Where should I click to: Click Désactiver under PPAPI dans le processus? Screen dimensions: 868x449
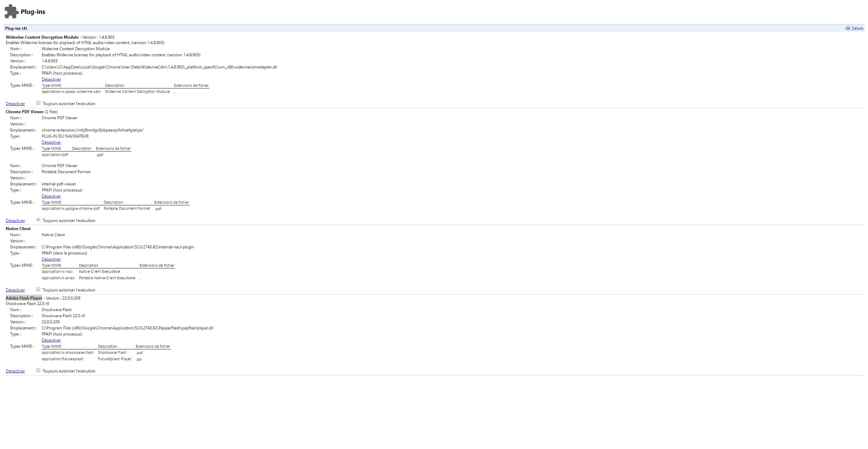tap(51, 259)
